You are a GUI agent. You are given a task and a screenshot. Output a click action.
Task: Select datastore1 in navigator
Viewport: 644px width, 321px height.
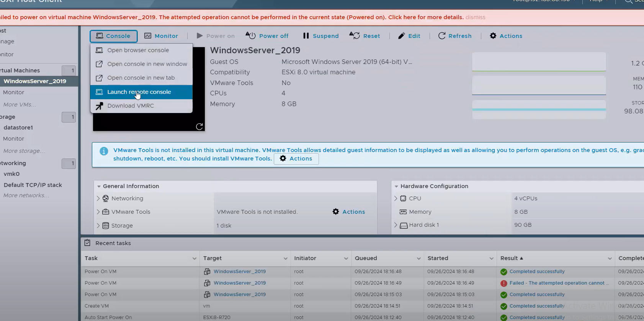coord(18,128)
